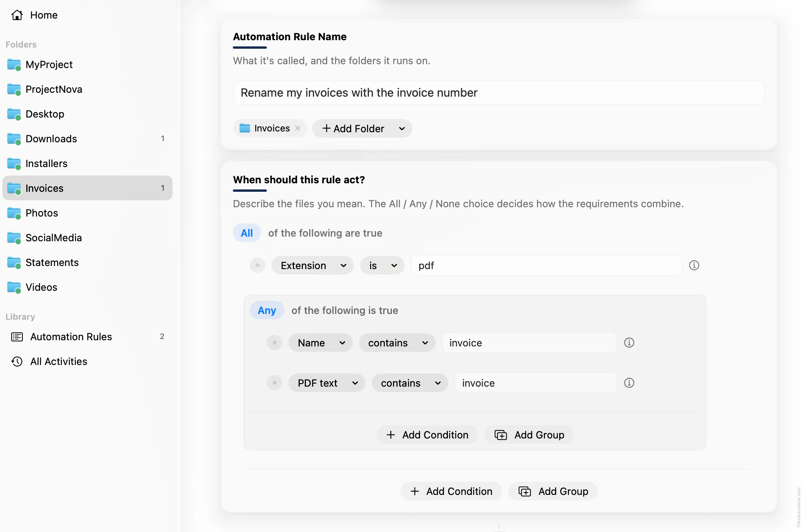Open Installers folder in the sidebar
The width and height of the screenshot is (806, 532).
tap(87, 164)
